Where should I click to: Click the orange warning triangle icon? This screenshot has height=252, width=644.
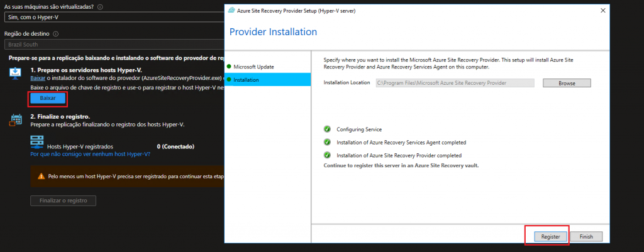(x=41, y=177)
